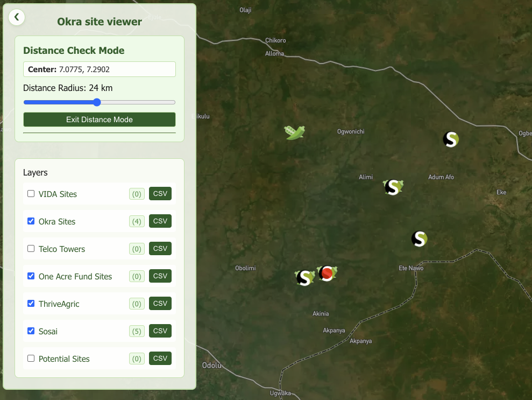This screenshot has height=400, width=532.
Task: Click the Distance Radius slider
Action: pyautogui.click(x=100, y=102)
